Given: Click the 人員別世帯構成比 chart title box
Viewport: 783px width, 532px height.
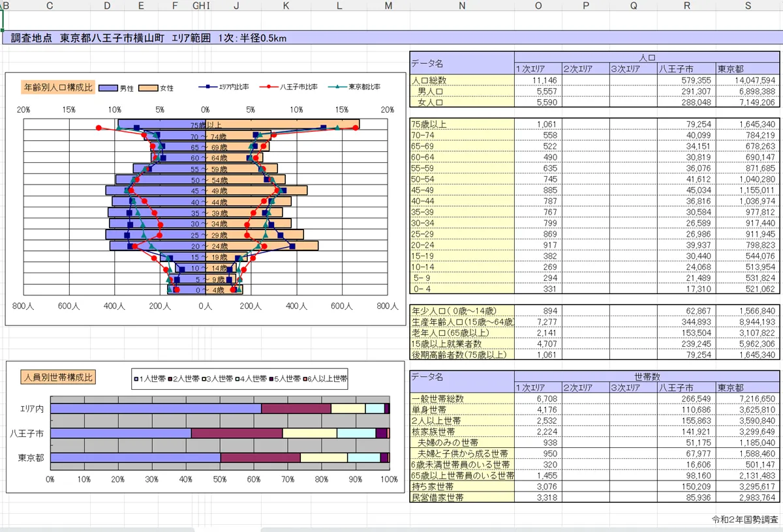Looking at the screenshot, I should coord(59,377).
